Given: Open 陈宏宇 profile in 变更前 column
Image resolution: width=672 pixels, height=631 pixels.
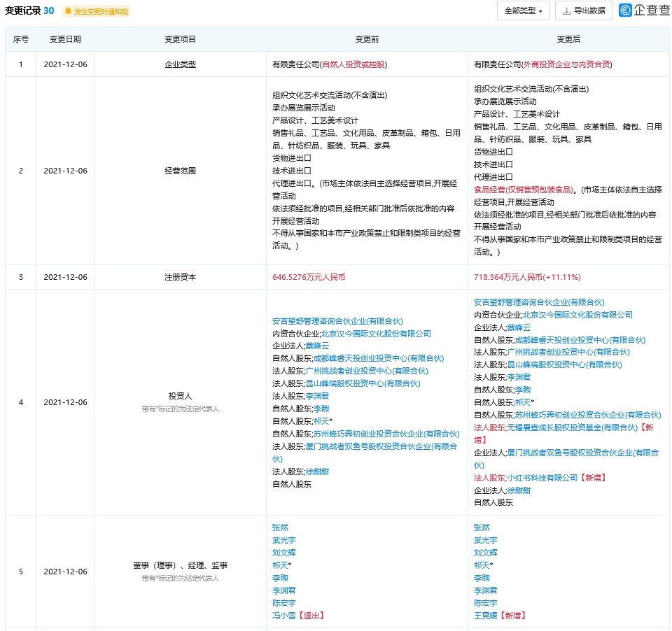Looking at the screenshot, I should (283, 603).
